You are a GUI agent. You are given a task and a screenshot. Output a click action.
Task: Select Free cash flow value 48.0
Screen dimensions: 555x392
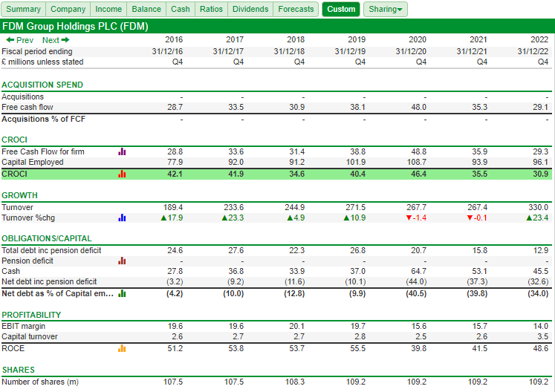coord(419,107)
